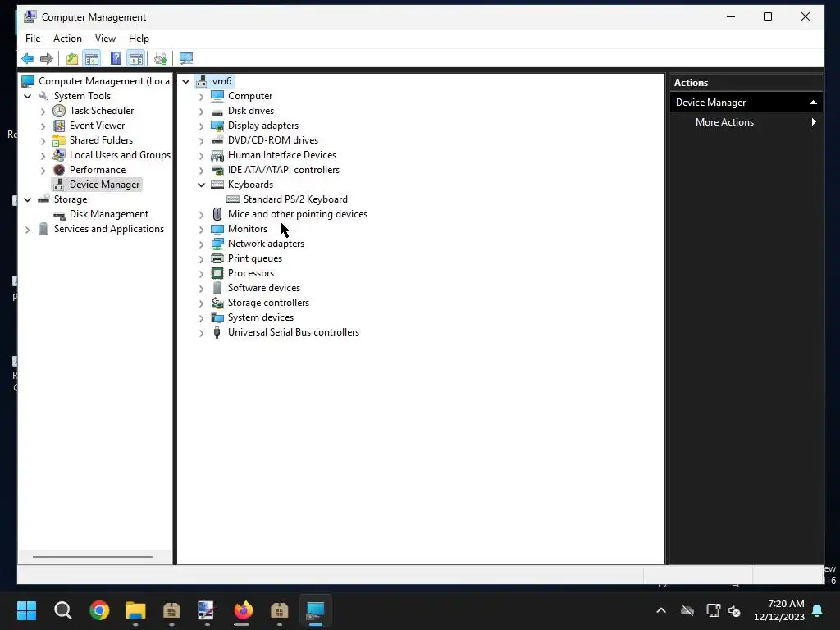840x630 pixels.
Task: Click the blue Help question-mark icon
Action: click(x=116, y=58)
